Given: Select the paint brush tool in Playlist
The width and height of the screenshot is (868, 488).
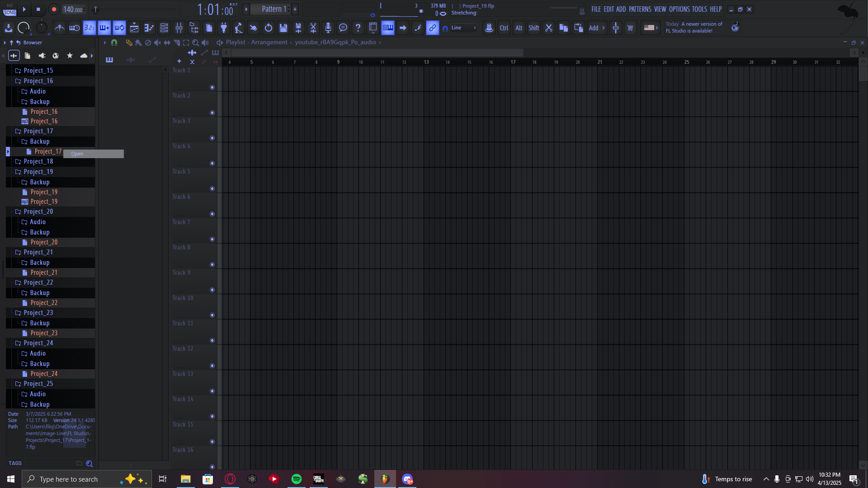Looking at the screenshot, I should pos(138,42).
